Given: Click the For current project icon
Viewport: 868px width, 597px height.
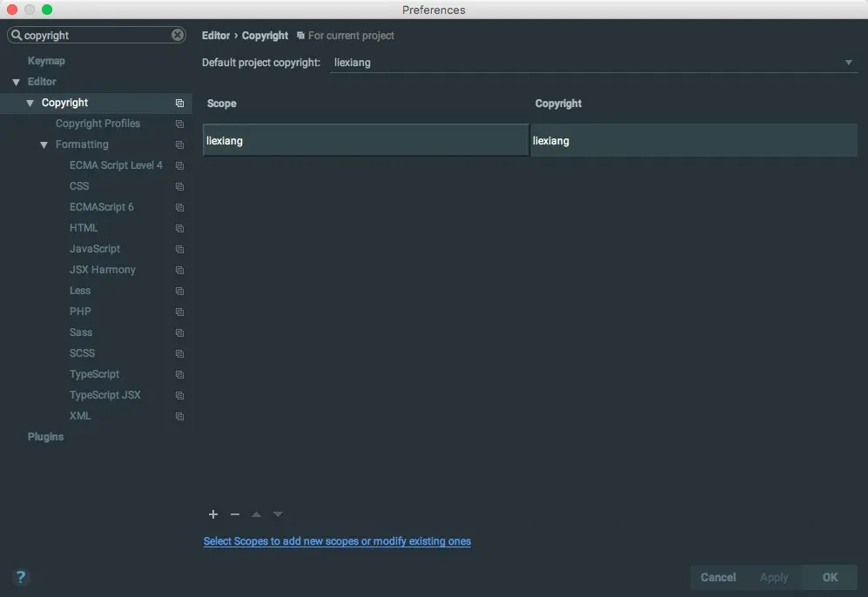Looking at the screenshot, I should click(300, 36).
